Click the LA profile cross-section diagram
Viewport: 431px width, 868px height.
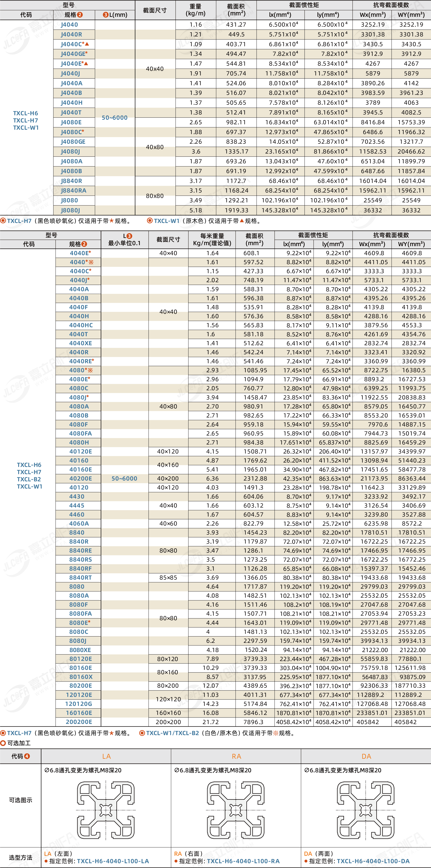point(106,810)
